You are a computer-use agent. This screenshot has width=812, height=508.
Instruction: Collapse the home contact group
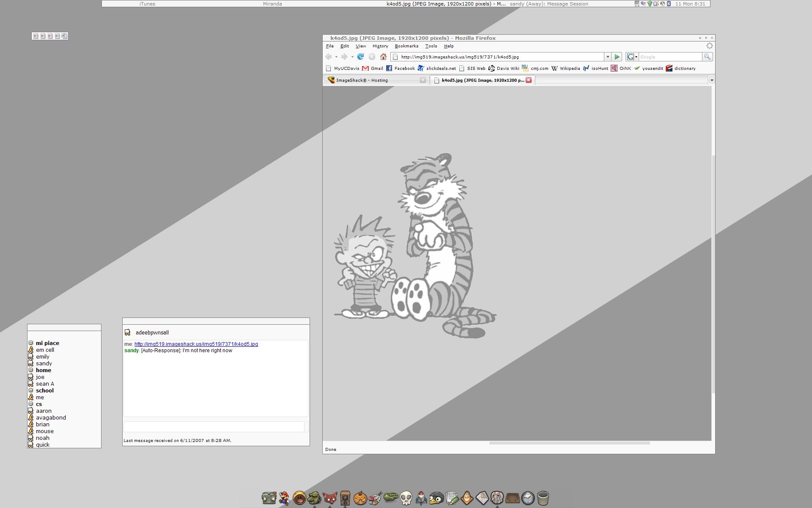tap(31, 370)
